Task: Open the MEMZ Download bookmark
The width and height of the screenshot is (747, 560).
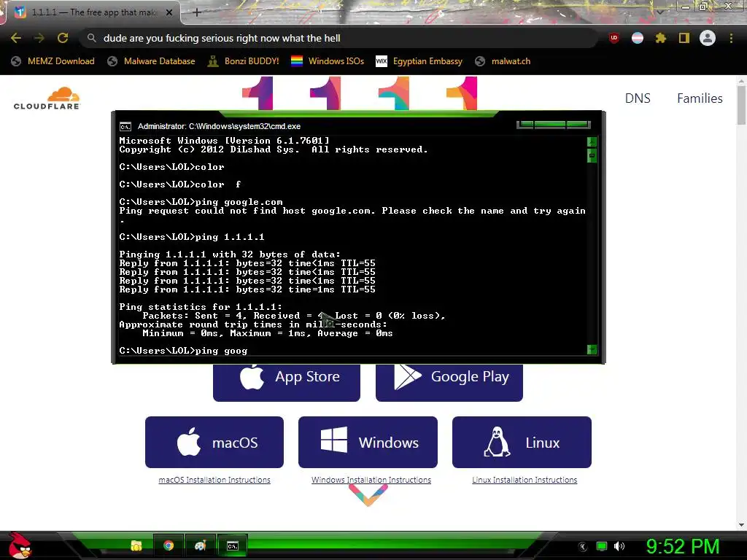Action: click(53, 61)
